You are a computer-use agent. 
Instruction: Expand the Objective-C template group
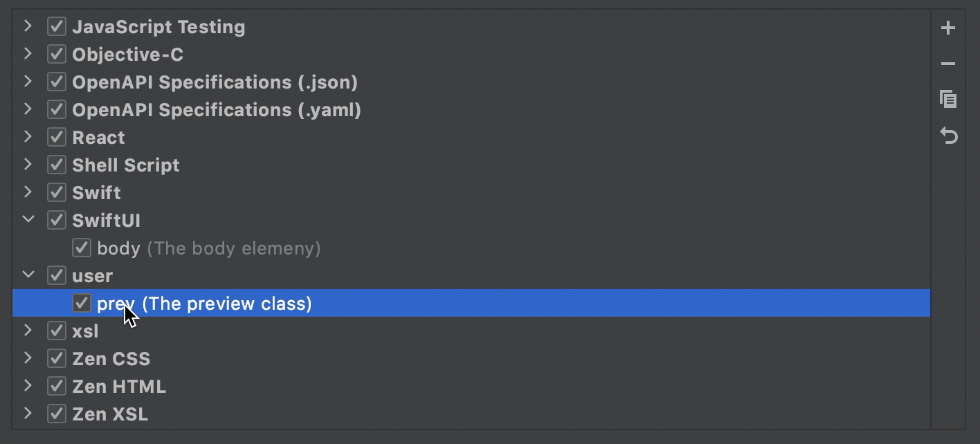click(x=28, y=54)
